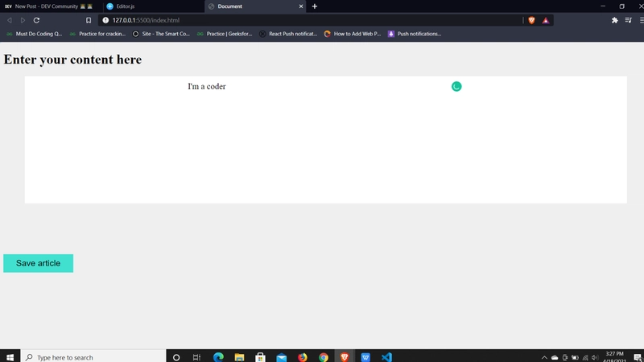644x362 pixels.
Task: Open How to Add Web P... bookmark
Action: point(353,34)
